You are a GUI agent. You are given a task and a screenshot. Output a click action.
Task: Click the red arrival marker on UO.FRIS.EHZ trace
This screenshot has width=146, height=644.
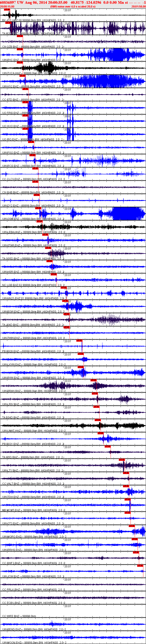click(25, 102)
